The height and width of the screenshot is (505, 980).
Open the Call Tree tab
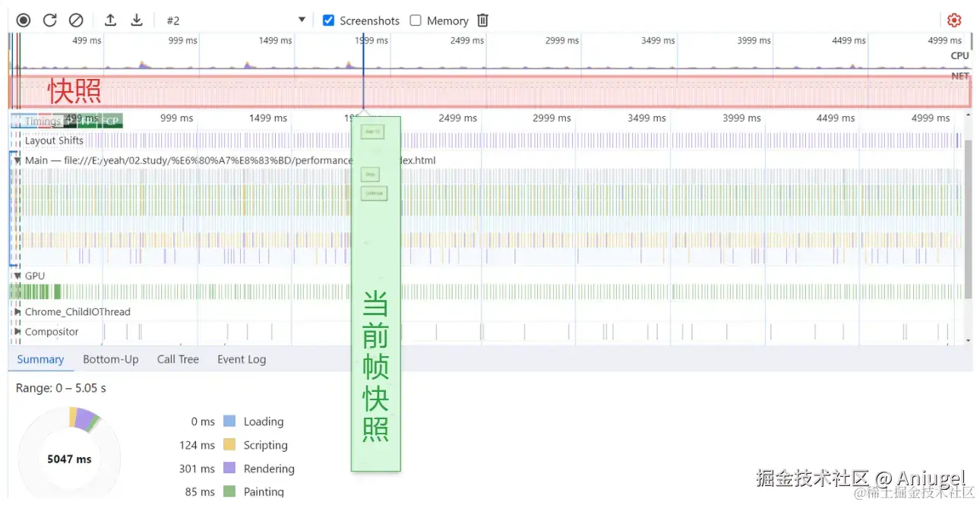tap(178, 359)
